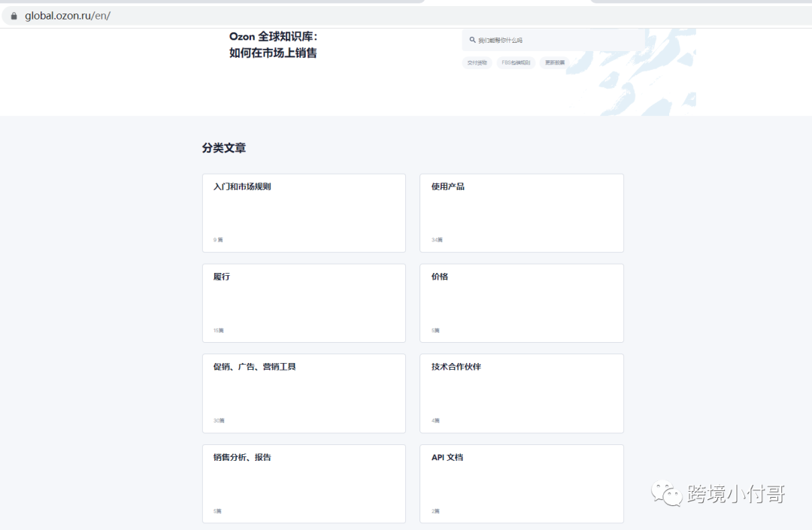Viewport: 812px width, 530px height.
Task: Click the article count under 履行
Action: point(219,330)
